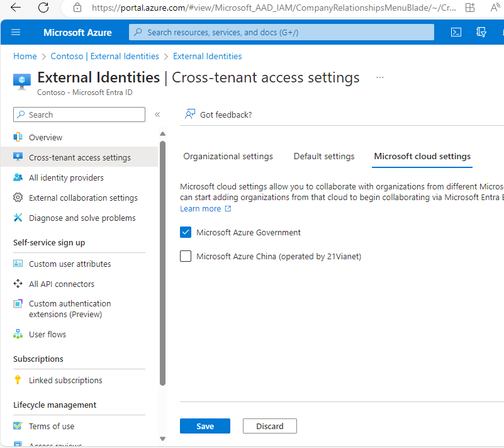Viewport: 504px width, 448px height.
Task: Select Overview in the sidebar
Action: click(x=45, y=137)
